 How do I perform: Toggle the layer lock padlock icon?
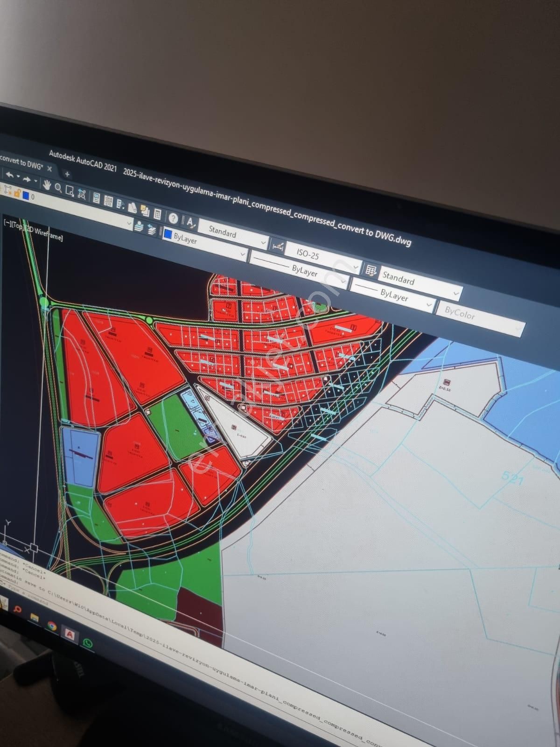(17, 192)
